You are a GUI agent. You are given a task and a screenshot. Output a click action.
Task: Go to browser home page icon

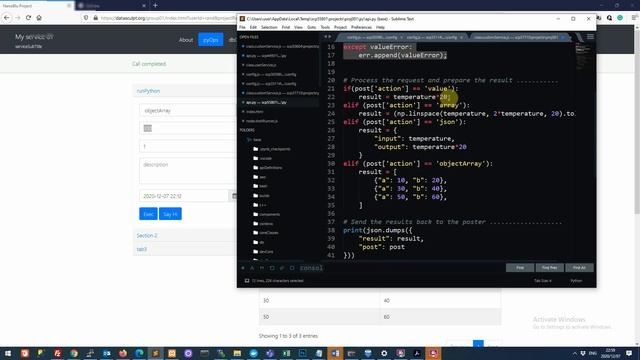[x=39, y=18]
